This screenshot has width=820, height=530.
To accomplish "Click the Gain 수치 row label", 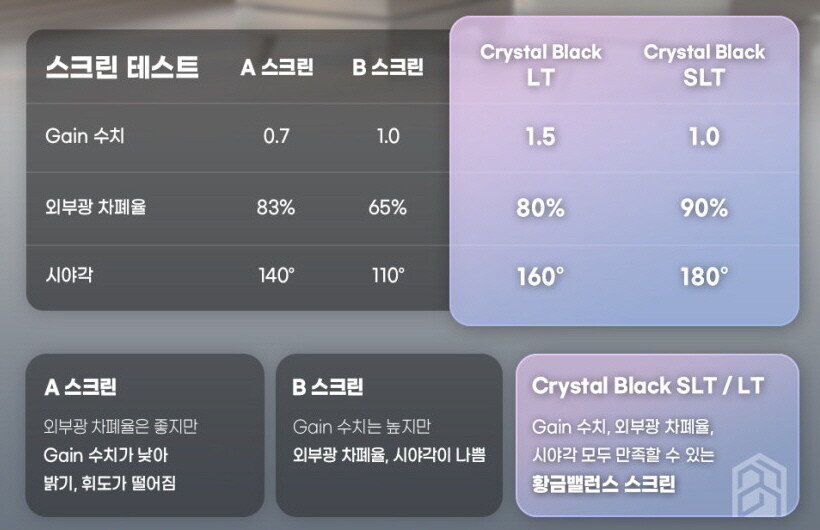I will point(85,136).
